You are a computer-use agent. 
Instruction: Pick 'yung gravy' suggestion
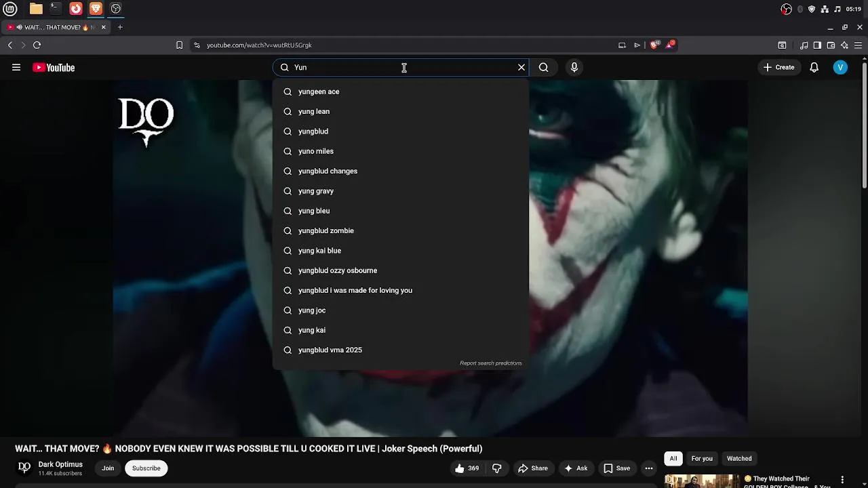coord(401,191)
